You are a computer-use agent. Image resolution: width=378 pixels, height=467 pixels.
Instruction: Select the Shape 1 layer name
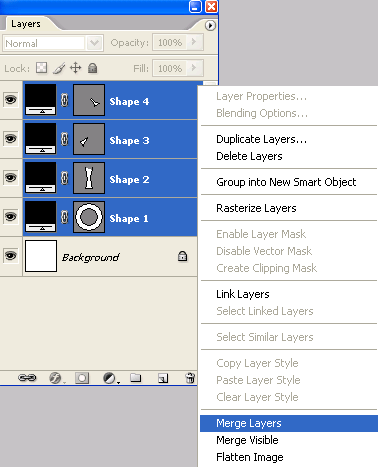(x=129, y=219)
